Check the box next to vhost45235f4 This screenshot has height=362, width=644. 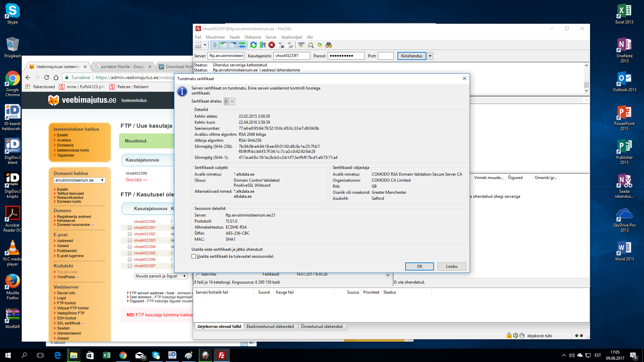pyautogui.click(x=130, y=247)
